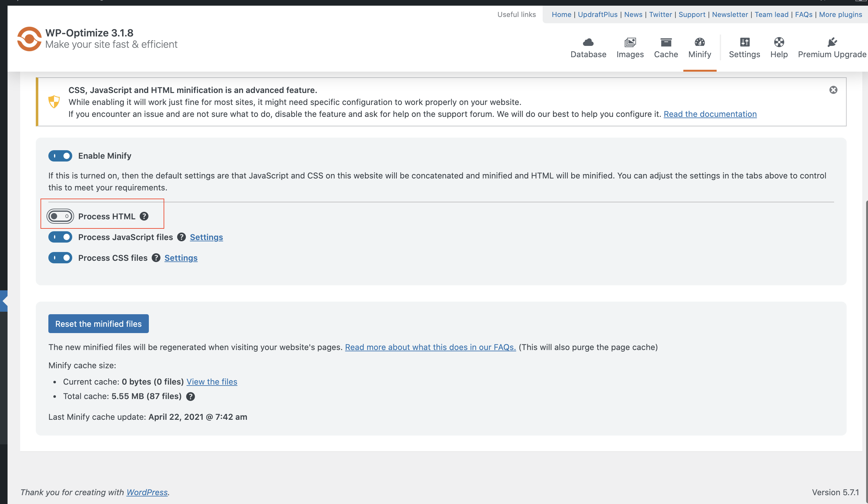Open the FAQs useful link
Viewport: 868px width, 504px height.
(803, 14)
